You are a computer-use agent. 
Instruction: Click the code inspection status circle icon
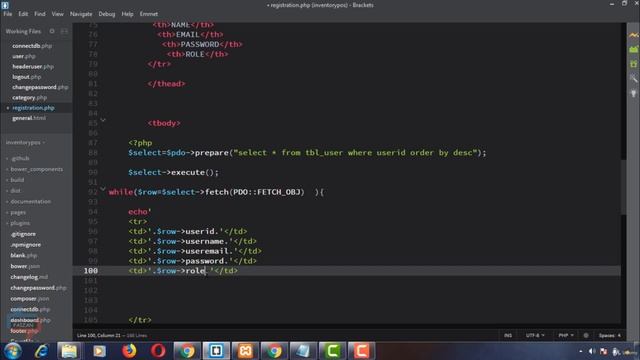(586, 335)
